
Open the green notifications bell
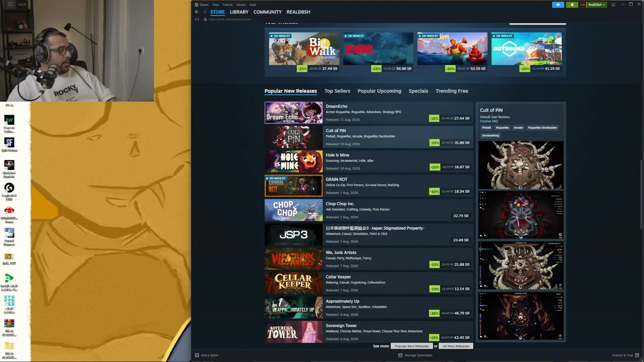[572, 5]
